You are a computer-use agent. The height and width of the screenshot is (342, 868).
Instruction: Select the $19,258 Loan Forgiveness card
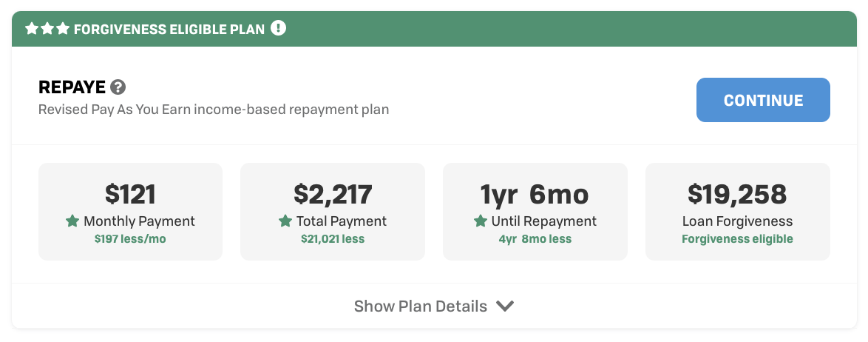tap(737, 211)
